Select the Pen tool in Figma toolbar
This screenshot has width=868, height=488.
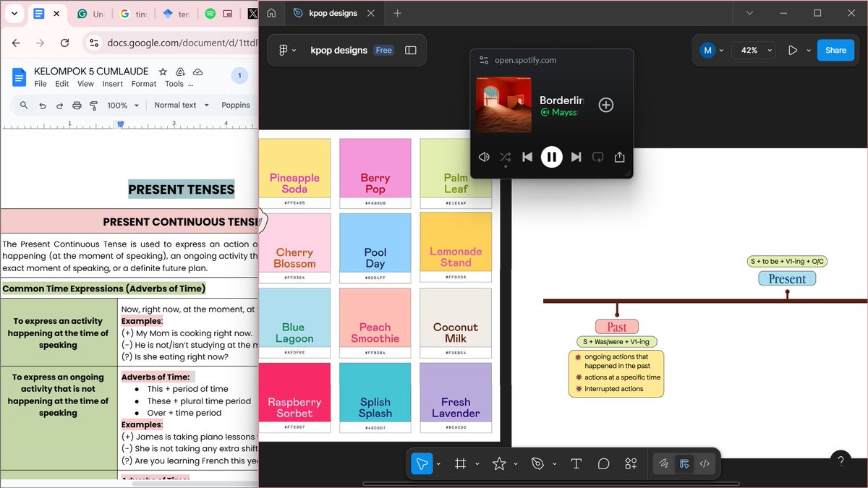[537, 464]
